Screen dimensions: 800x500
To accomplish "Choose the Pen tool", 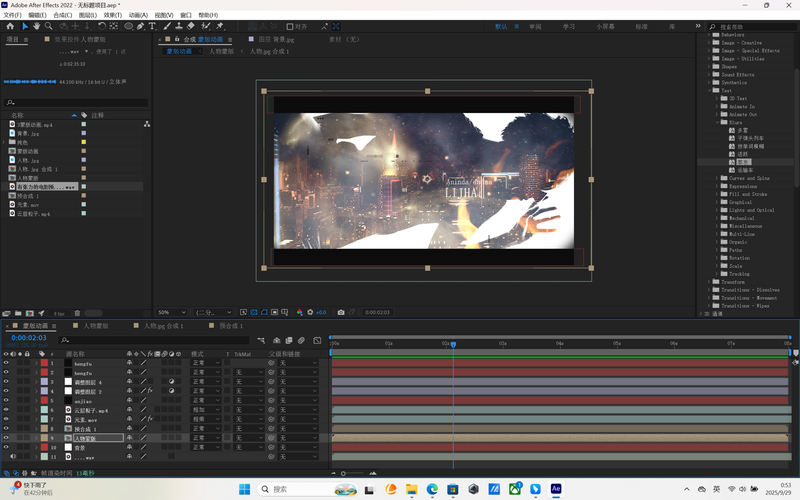I will point(139,26).
